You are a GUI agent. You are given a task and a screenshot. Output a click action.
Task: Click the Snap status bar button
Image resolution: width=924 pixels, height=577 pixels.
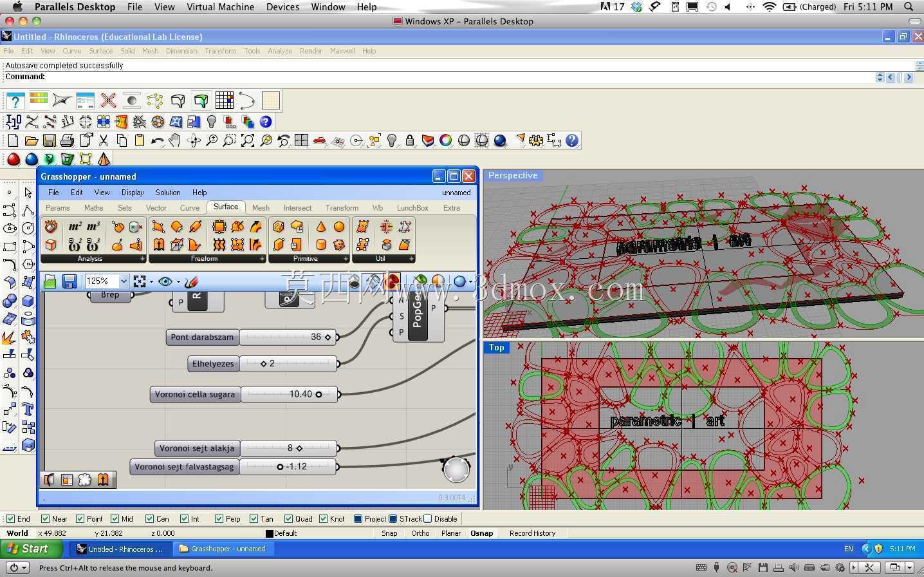coord(389,533)
